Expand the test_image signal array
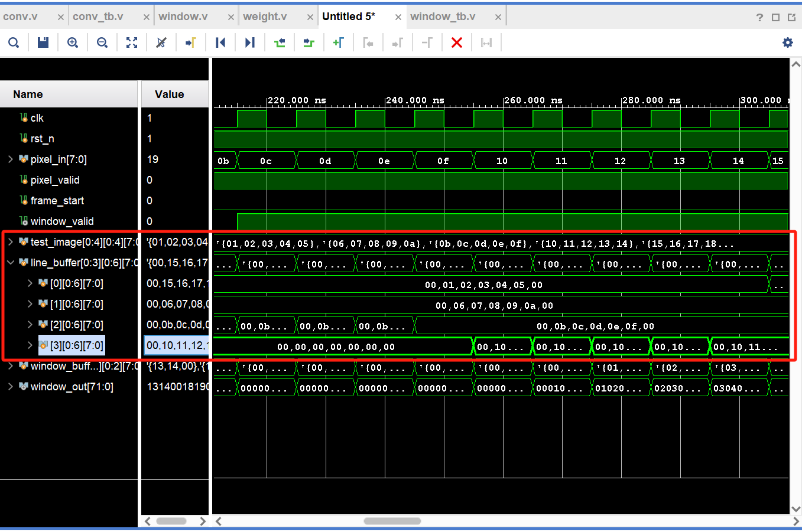The height and width of the screenshot is (532, 802). pyautogui.click(x=10, y=241)
